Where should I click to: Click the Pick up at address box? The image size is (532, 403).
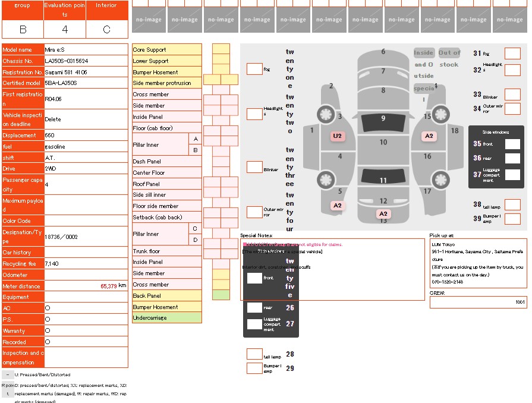479,263
